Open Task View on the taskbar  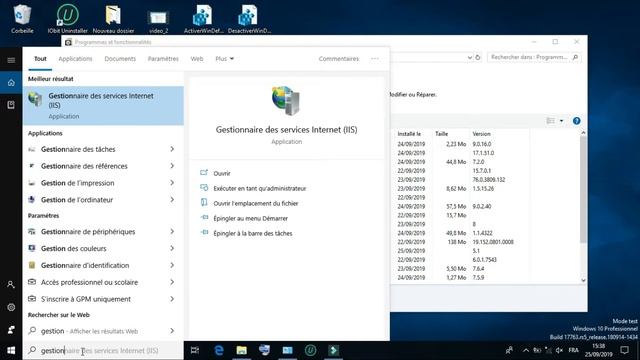click(195, 350)
